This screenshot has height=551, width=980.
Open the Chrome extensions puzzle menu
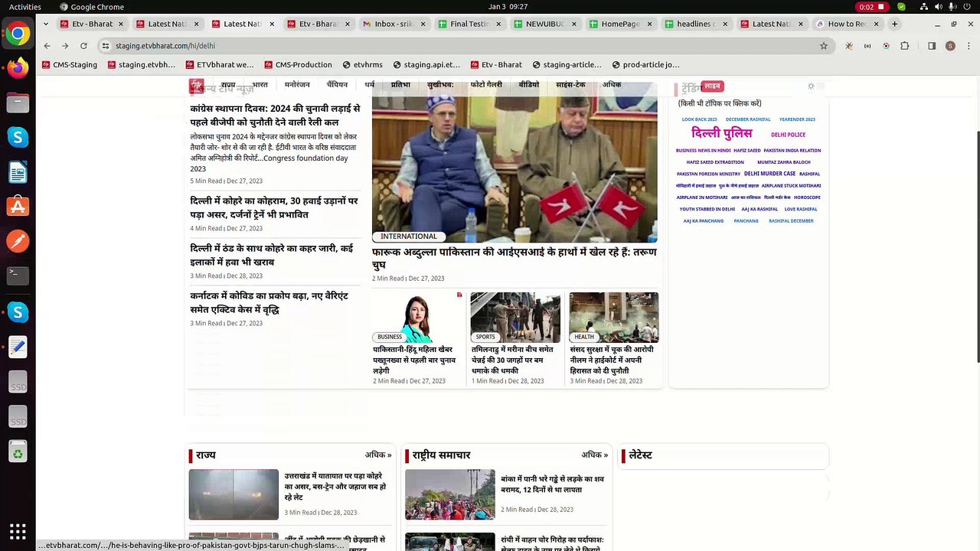click(x=905, y=46)
